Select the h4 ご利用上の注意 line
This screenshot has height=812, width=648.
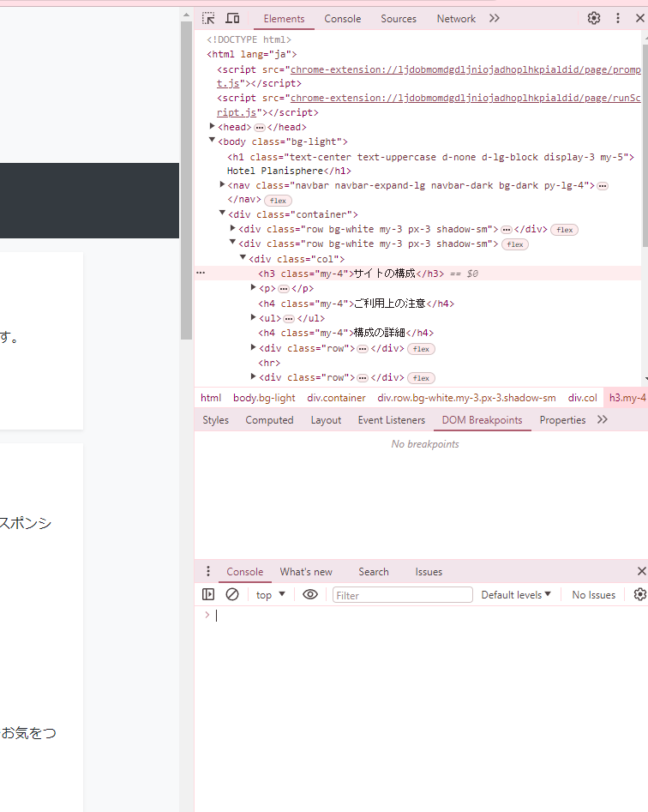356,304
